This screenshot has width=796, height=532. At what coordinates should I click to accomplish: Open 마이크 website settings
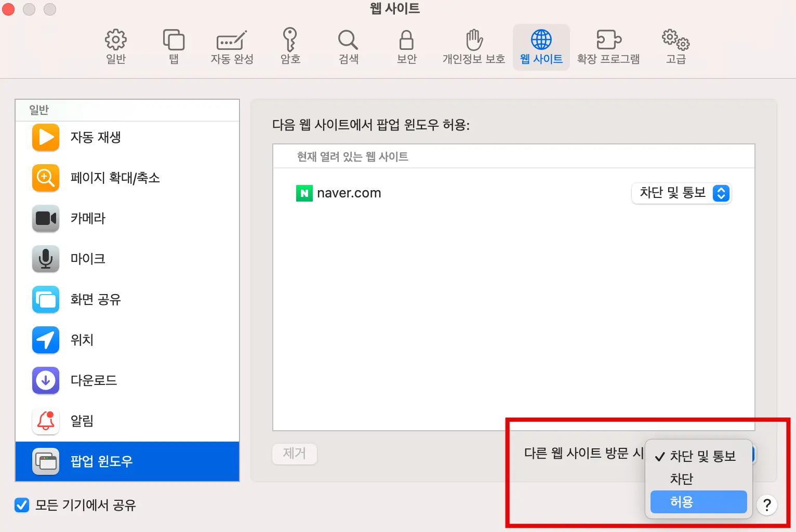coord(87,259)
